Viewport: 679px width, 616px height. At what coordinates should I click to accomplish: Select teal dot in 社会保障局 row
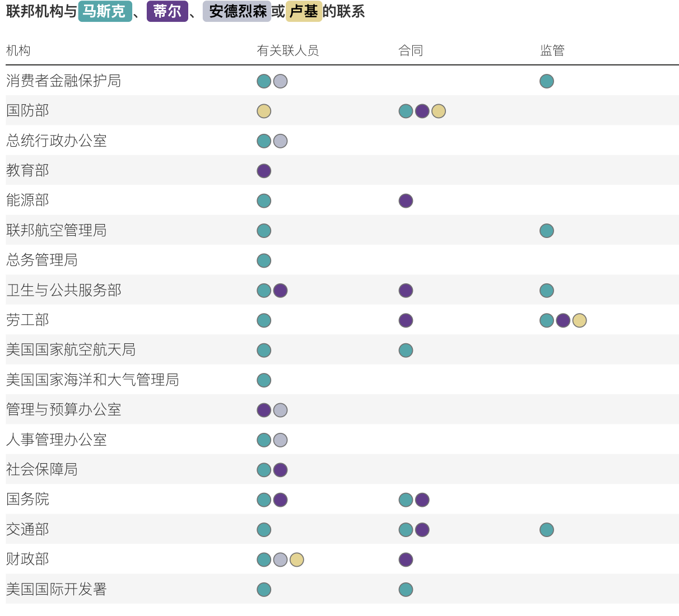point(264,470)
